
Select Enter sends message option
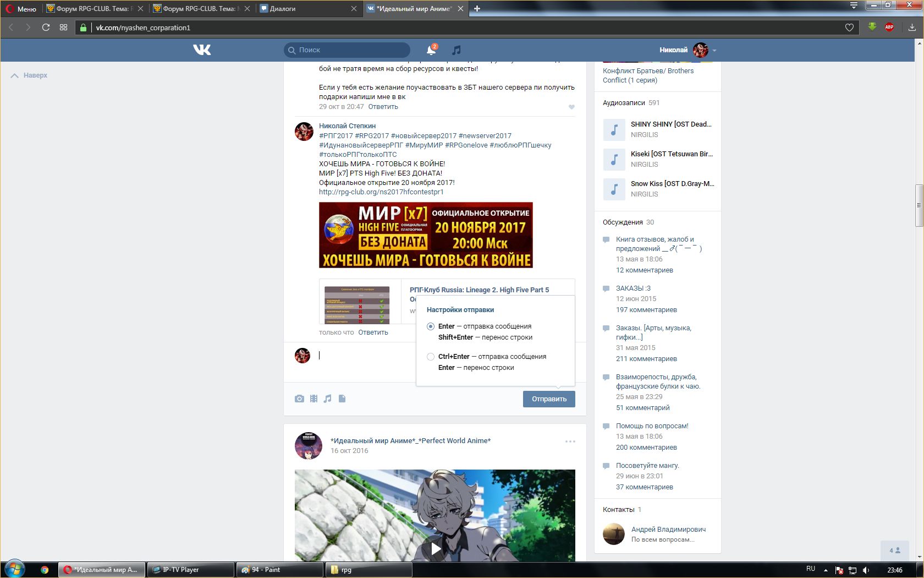[x=431, y=326]
